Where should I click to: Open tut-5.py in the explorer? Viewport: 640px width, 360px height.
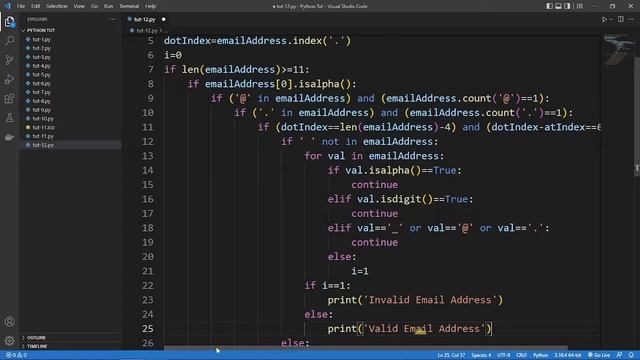[x=41, y=75]
